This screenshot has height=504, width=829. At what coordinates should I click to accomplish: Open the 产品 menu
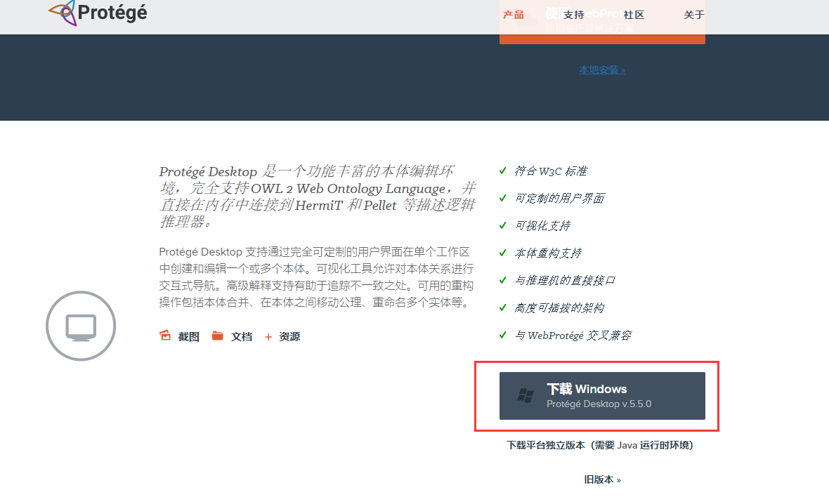514,15
